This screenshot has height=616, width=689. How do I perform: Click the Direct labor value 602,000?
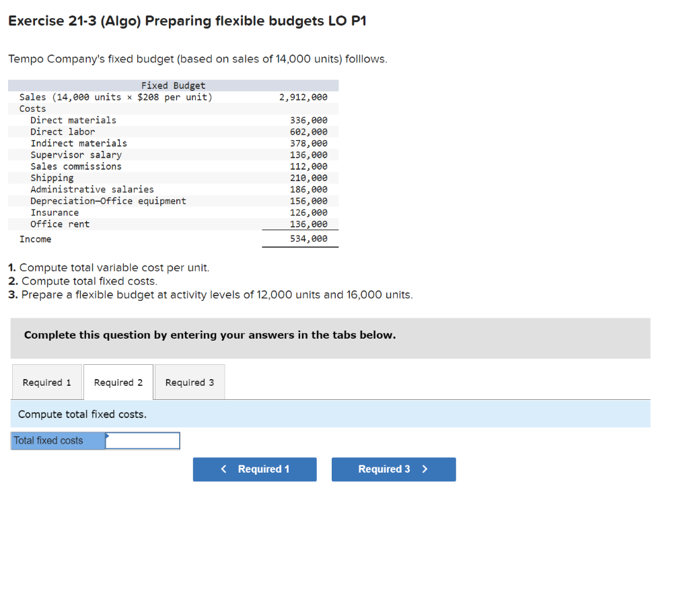coord(308,131)
